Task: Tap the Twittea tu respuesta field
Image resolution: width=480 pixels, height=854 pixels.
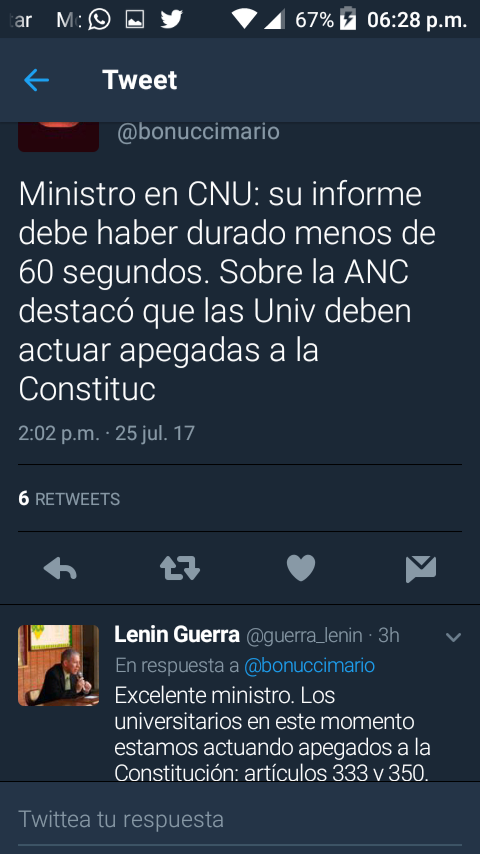Action: [x=240, y=819]
